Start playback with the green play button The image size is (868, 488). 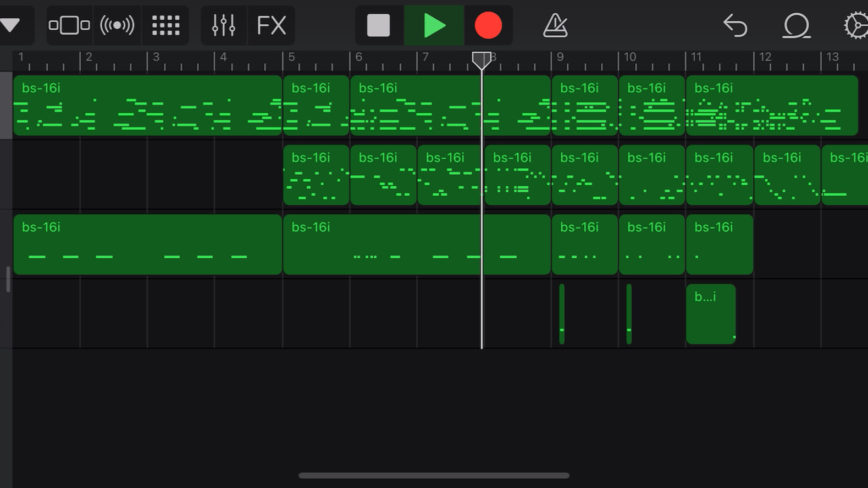[434, 25]
